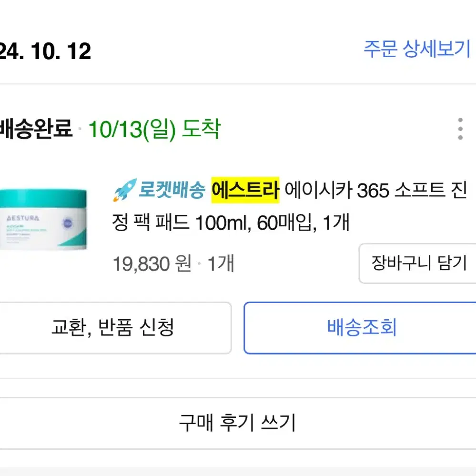Screen dimensions: 476x476
Task: Open the three-dot more options menu
Action: click(x=460, y=129)
